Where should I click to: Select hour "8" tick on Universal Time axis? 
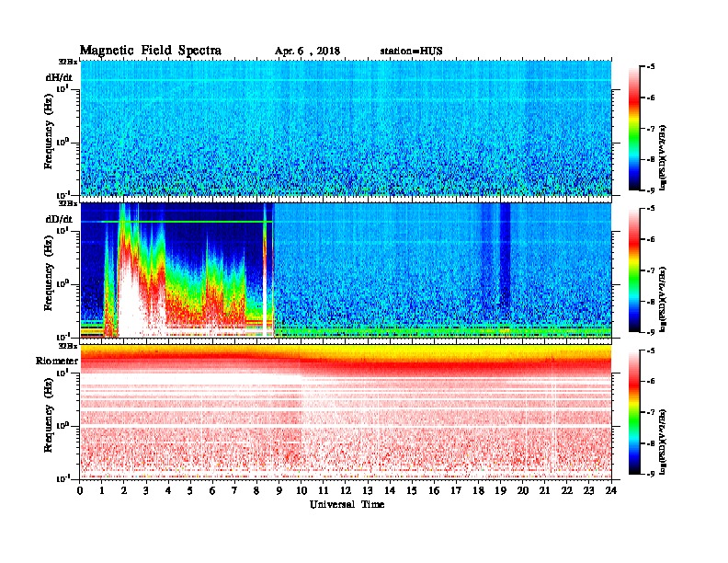point(256,490)
